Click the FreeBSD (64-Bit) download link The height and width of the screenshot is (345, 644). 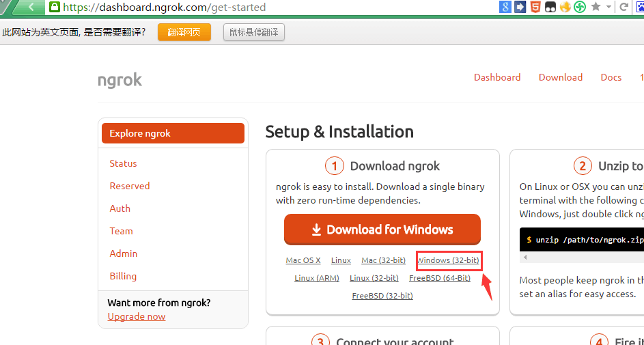pos(440,278)
